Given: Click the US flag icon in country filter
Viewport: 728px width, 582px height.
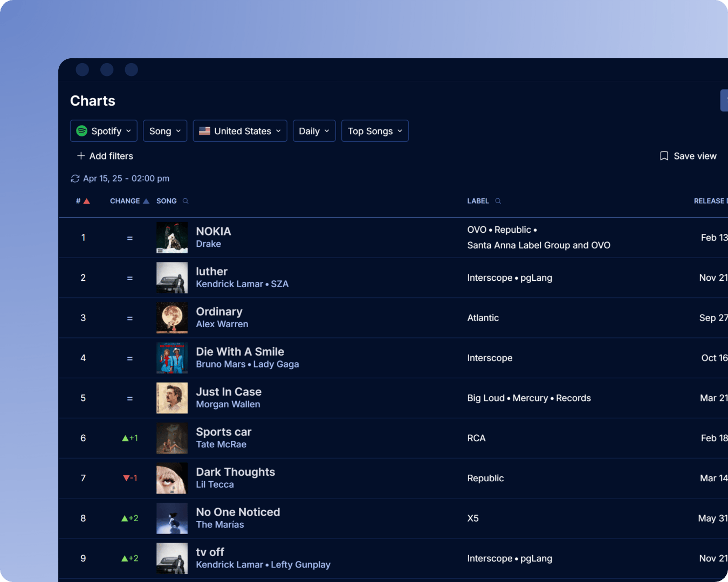Looking at the screenshot, I should (204, 130).
